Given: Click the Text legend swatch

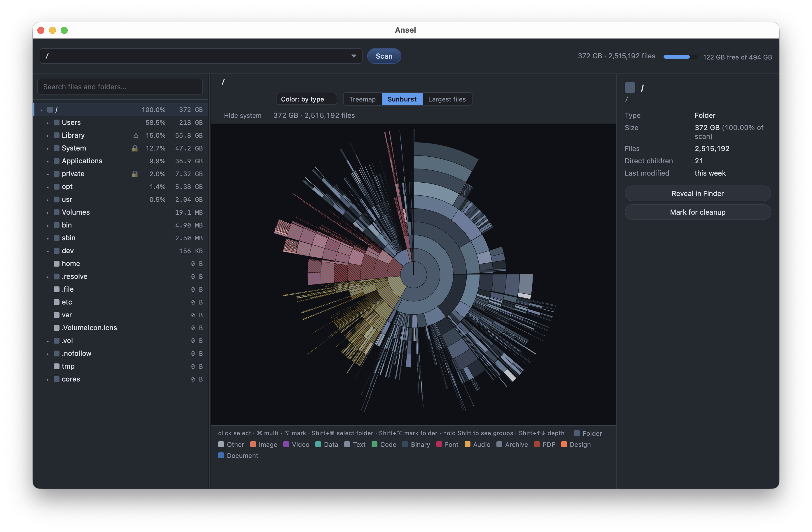Looking at the screenshot, I should 347,444.
